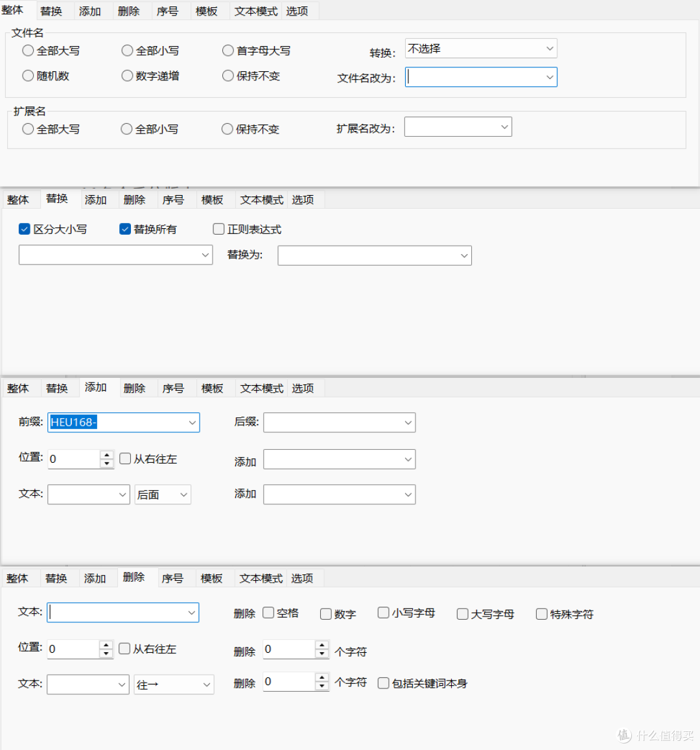This screenshot has height=750, width=700.
Task: Expand the 往→ direction dropdown
Action: pyautogui.click(x=174, y=685)
